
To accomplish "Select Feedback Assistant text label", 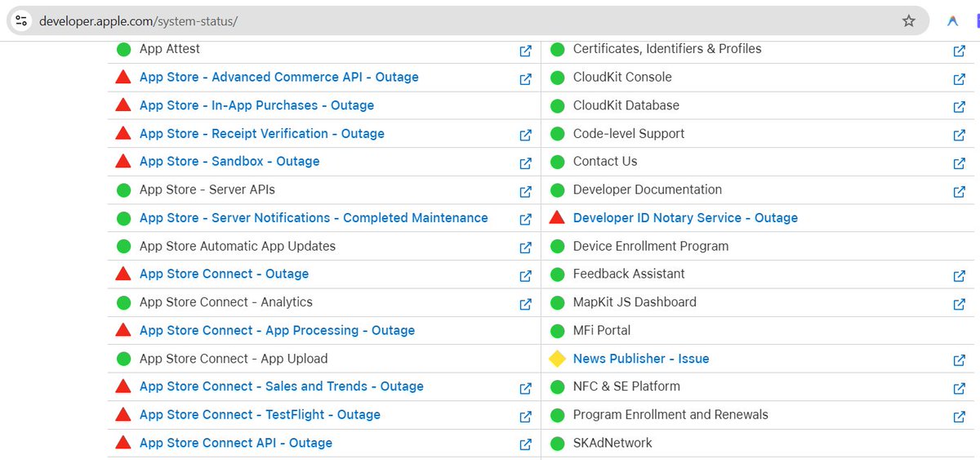I will coord(629,274).
